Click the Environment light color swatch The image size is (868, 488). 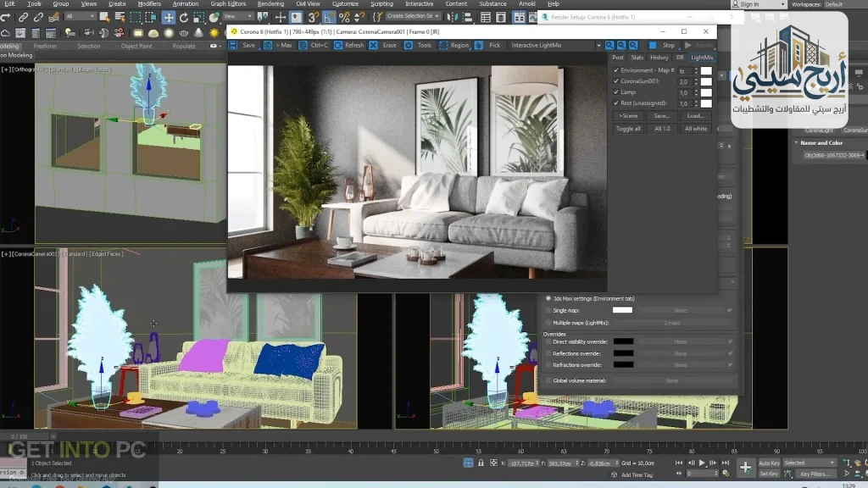[705, 70]
